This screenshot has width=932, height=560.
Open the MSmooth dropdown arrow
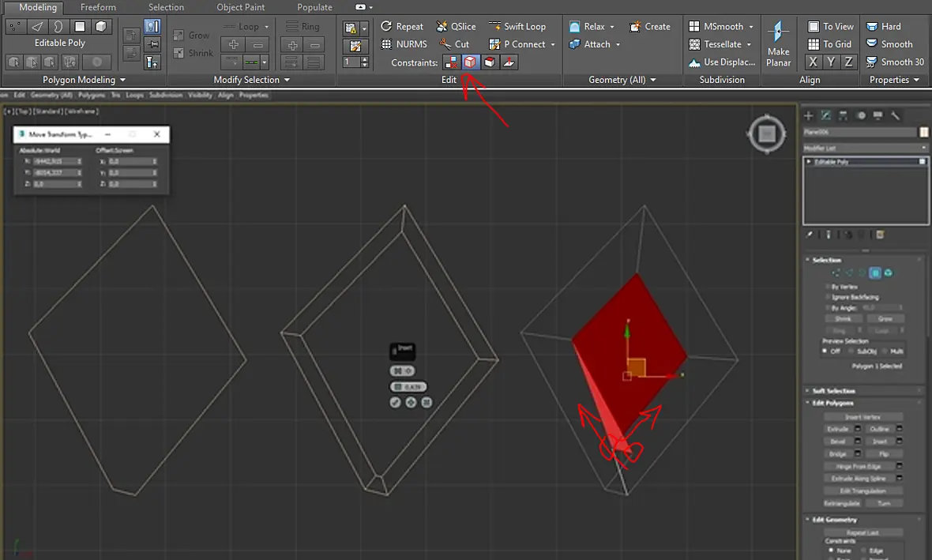click(x=750, y=27)
